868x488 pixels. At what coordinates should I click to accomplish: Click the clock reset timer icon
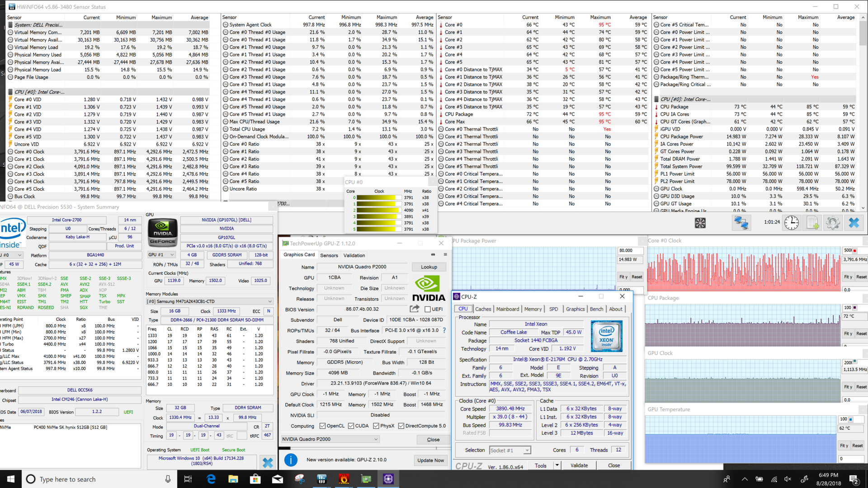click(x=792, y=223)
